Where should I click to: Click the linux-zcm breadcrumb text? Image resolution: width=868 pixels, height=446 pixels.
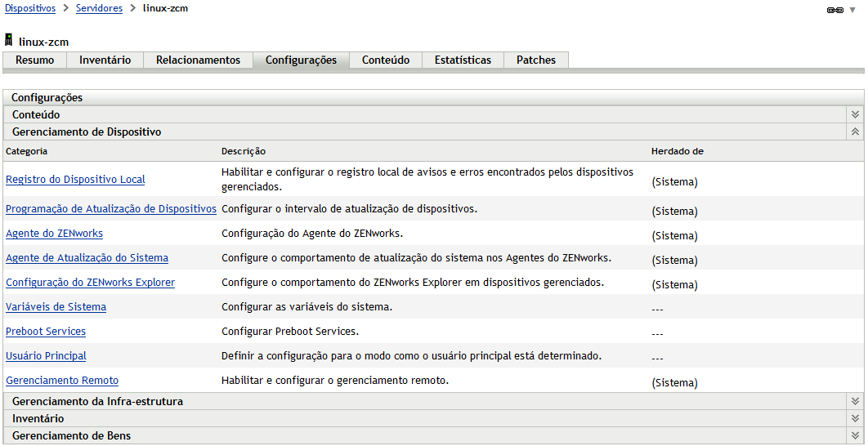166,9
